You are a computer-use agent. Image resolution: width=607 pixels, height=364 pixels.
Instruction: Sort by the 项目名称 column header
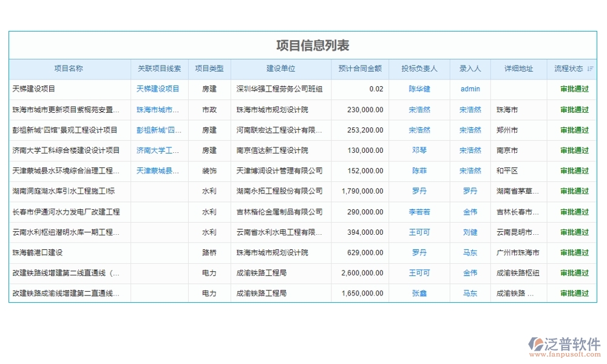pyautogui.click(x=69, y=69)
